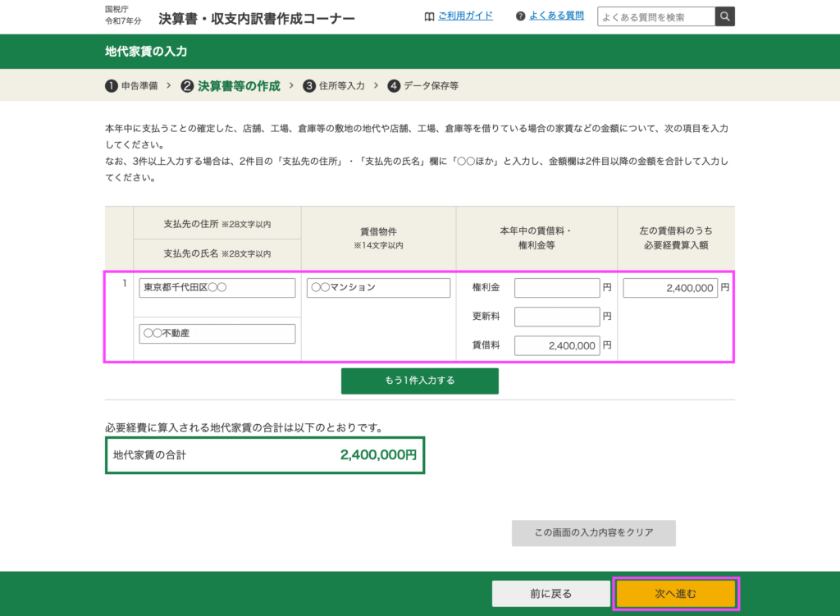
Task: Click the 支払先の氏名 field with ○○不動産
Action: pos(217,334)
